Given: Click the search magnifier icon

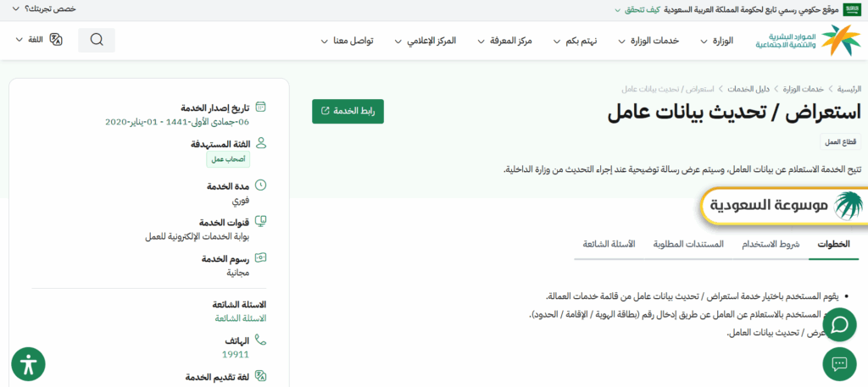Looking at the screenshot, I should [97, 40].
